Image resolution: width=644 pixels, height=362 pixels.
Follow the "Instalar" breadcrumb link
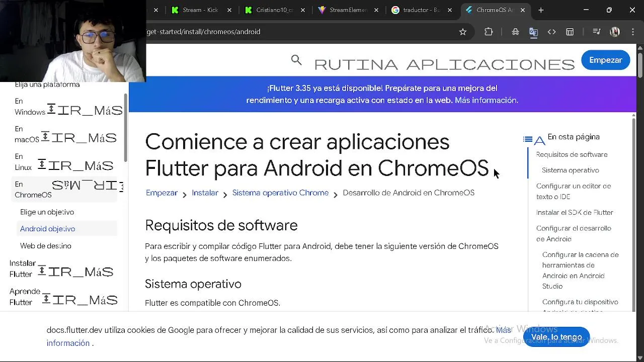pos(205,193)
